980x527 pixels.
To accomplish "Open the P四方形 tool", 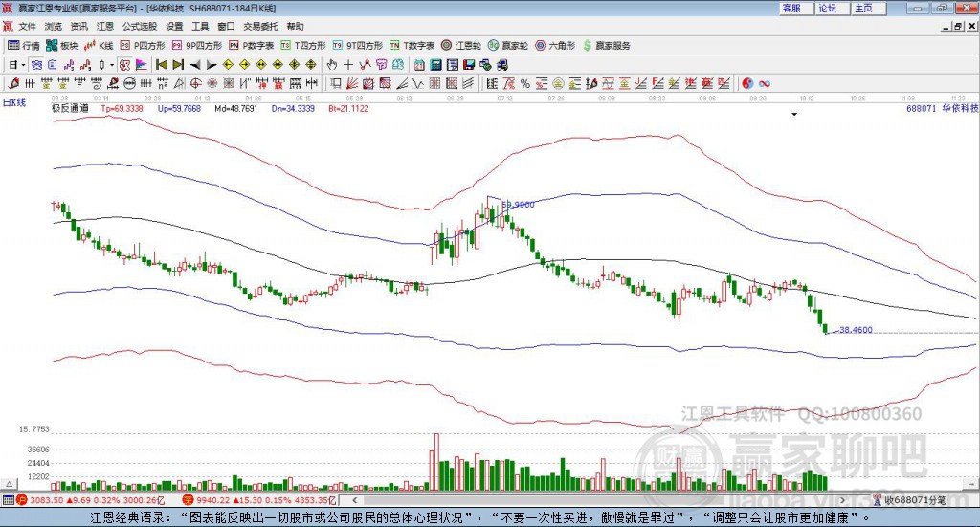I will pos(143,46).
